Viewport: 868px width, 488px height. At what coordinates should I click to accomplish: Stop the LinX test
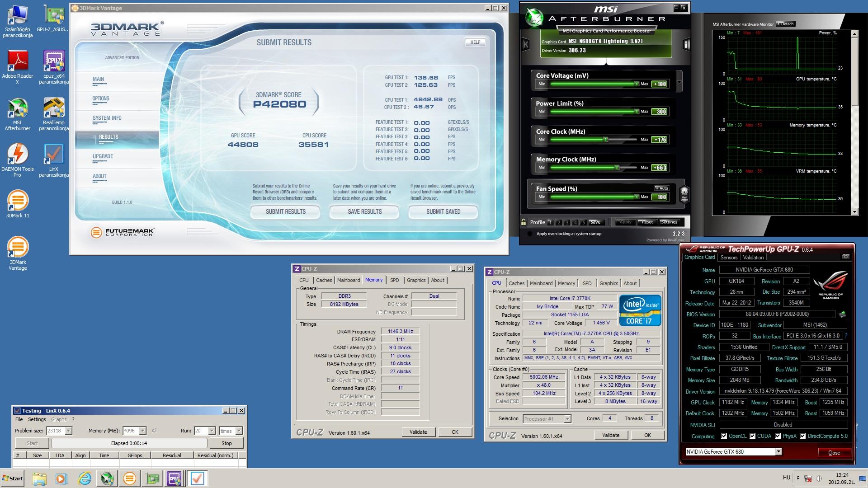[x=226, y=443]
